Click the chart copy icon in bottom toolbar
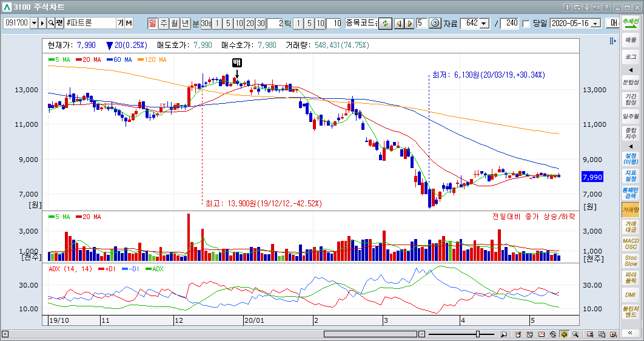The height and width of the screenshot is (341, 644). 602,334
